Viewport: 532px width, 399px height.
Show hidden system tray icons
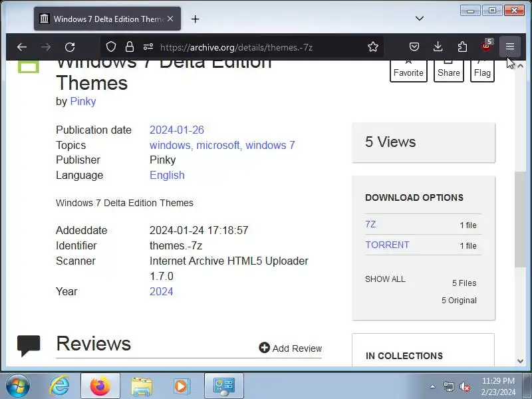click(x=432, y=386)
